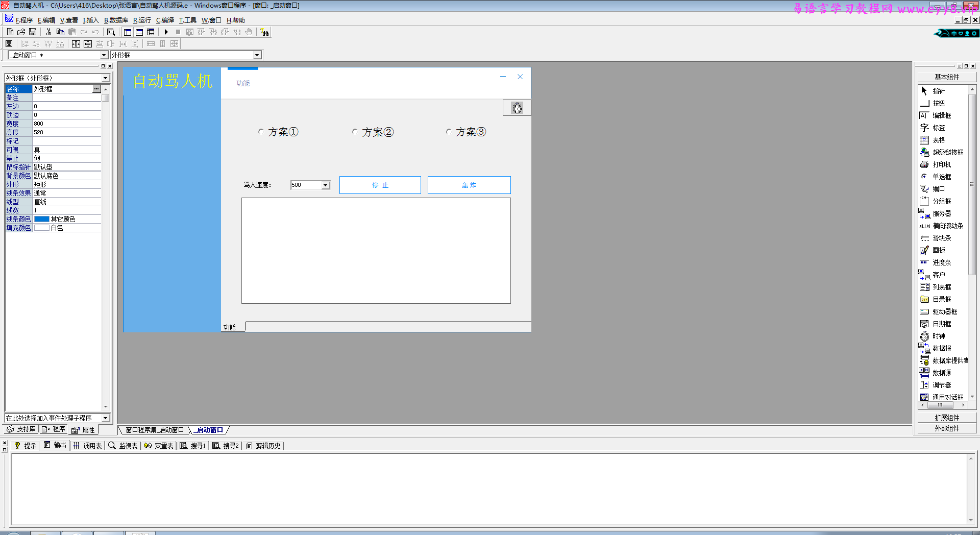This screenshot has width=980, height=535.
Task: Click the blue 线条颜色 color swatch
Action: pyautogui.click(x=42, y=219)
